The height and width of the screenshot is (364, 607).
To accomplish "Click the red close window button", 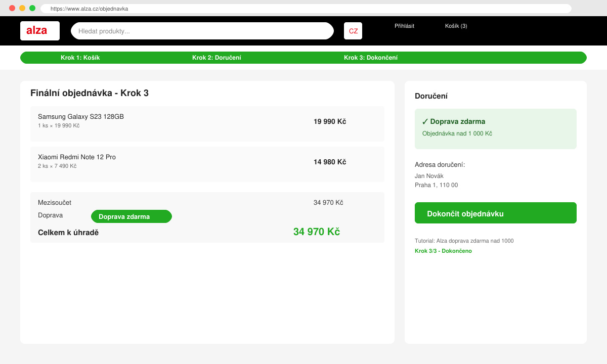I will [x=12, y=8].
